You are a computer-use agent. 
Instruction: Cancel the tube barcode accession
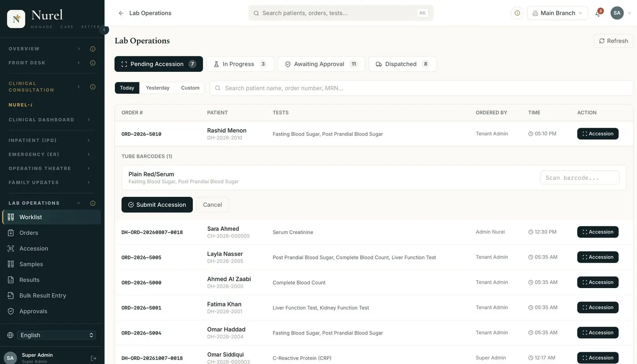tap(212, 205)
